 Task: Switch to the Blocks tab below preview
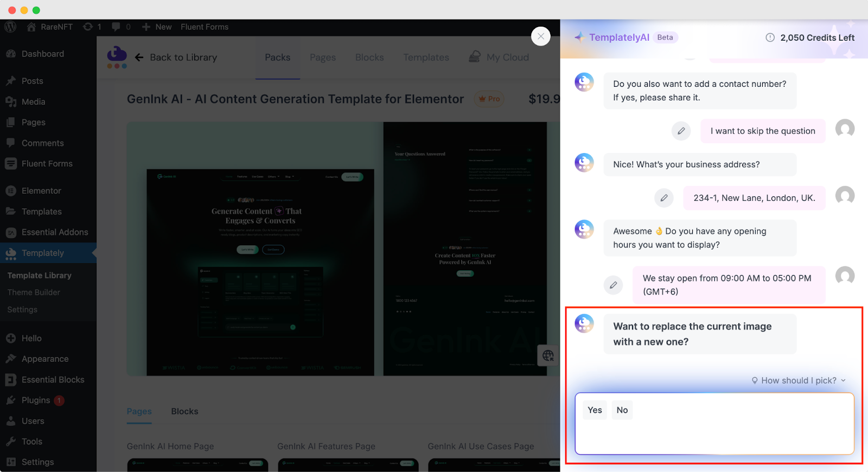coord(184,411)
